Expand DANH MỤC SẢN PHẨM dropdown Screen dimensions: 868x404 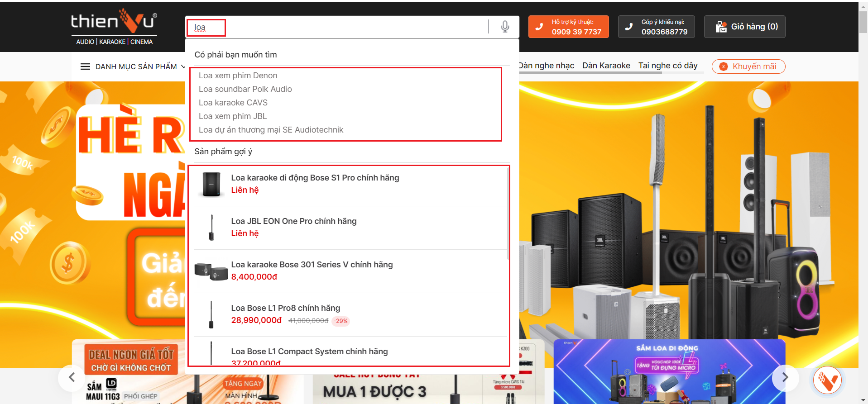133,67
